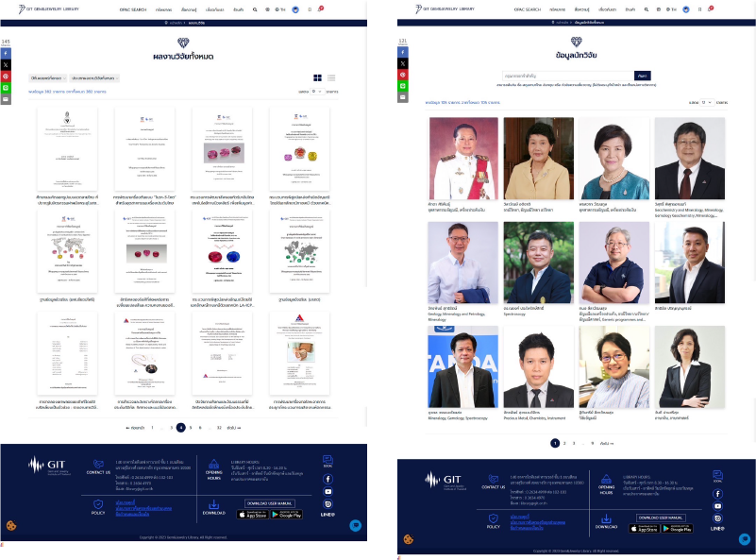Open items-per-page dropdown on researchers page
Viewport: 756px width, 560px height.
pos(707,103)
